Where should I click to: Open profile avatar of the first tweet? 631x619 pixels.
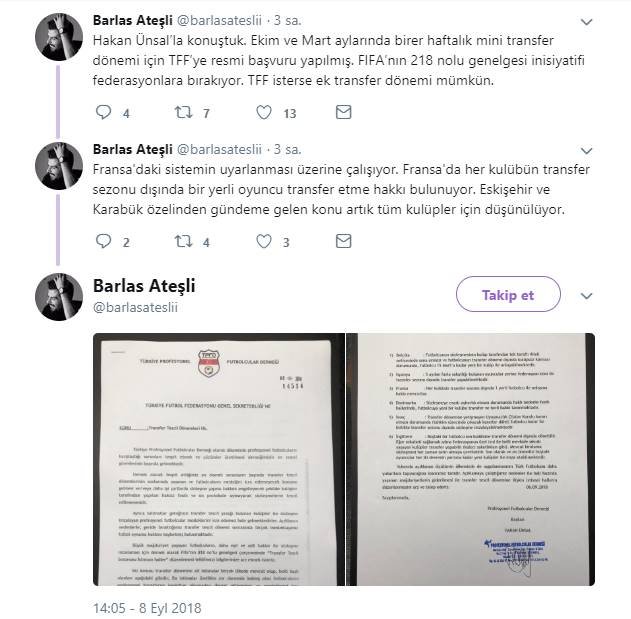pos(59,37)
